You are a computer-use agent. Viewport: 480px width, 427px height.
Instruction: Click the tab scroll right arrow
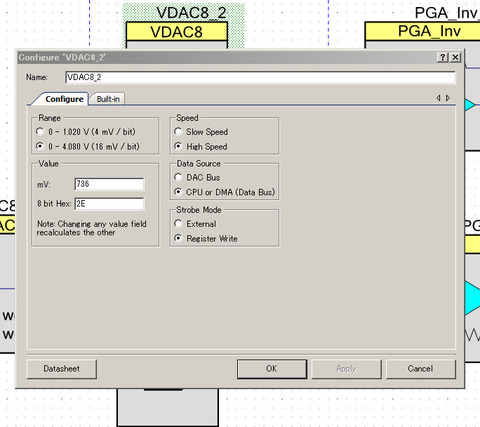click(448, 98)
